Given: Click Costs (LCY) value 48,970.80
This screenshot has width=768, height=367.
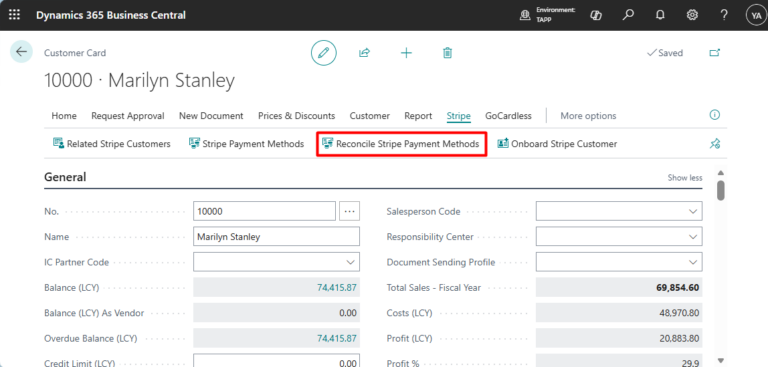Looking at the screenshot, I should pos(679,313).
